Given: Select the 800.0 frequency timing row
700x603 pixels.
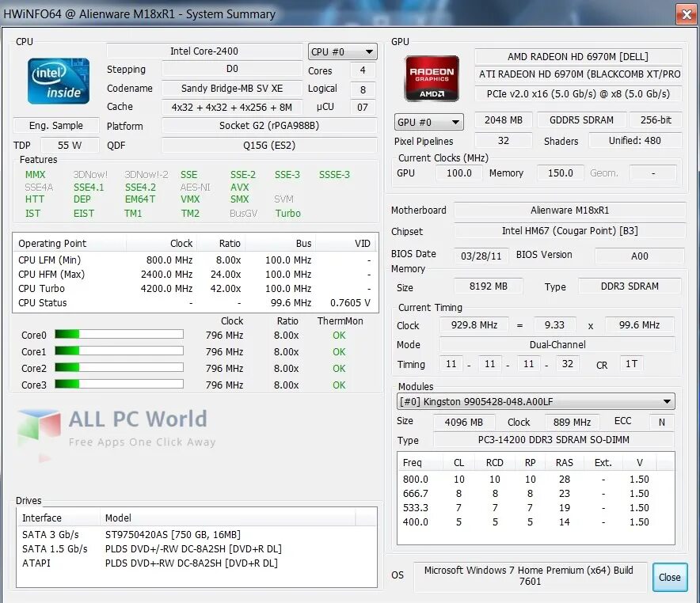Looking at the screenshot, I should 536,480.
